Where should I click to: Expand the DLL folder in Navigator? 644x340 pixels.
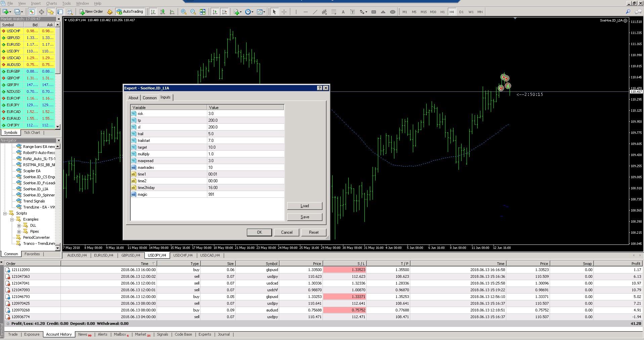click(19, 226)
